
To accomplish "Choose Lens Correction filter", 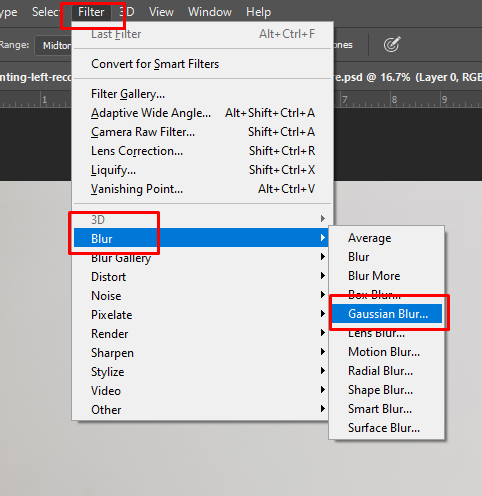I will [x=202, y=151].
